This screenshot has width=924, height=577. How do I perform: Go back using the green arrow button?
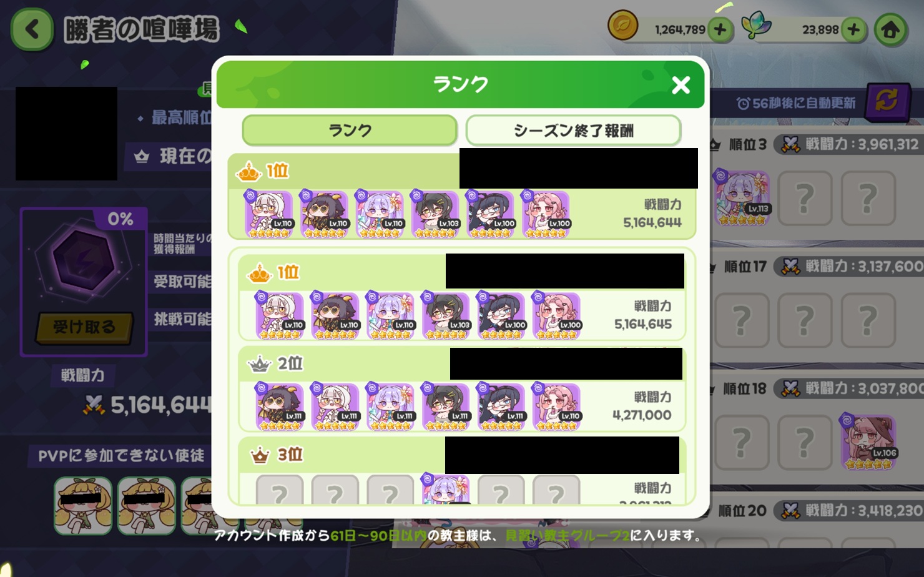pos(32,29)
